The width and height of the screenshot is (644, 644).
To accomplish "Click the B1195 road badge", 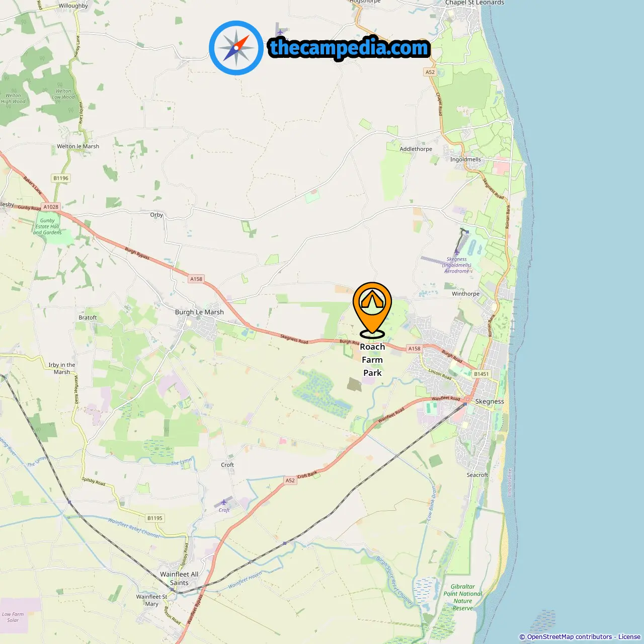I will tap(155, 518).
